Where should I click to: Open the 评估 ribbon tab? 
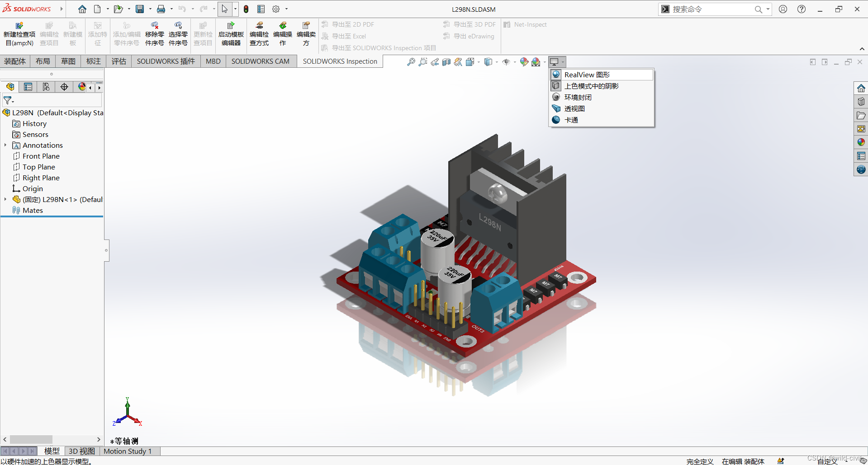coord(119,61)
